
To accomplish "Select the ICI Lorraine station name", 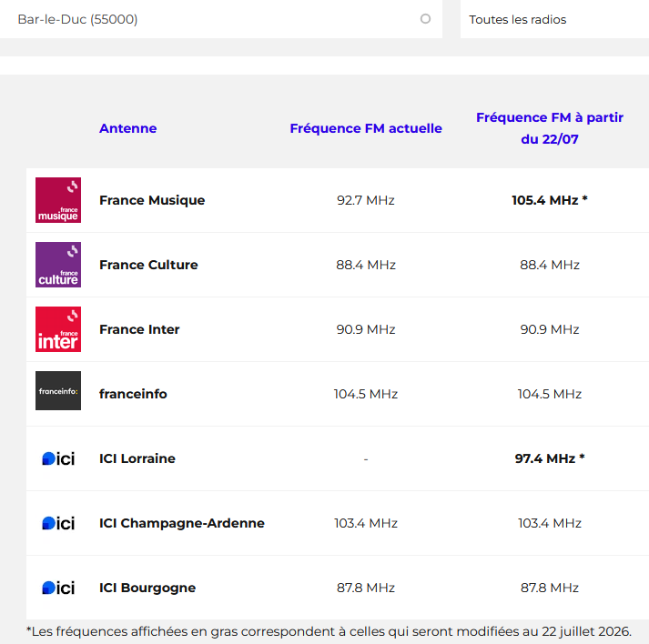I will click(x=137, y=458).
